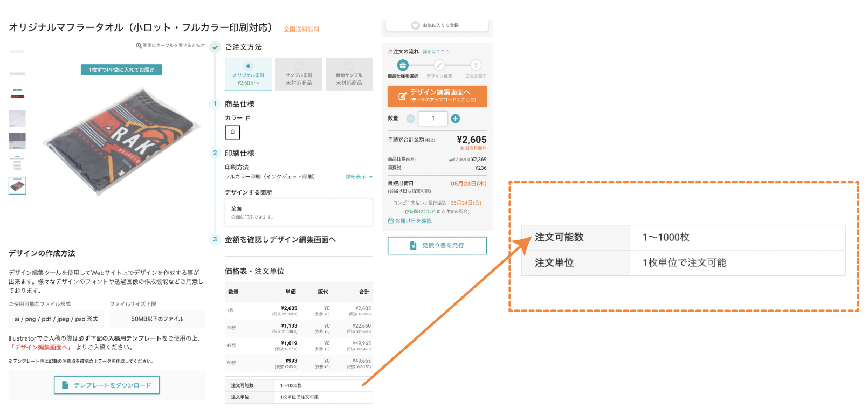Increase quantity with the plus icon
The image size is (868, 415).
tap(456, 119)
